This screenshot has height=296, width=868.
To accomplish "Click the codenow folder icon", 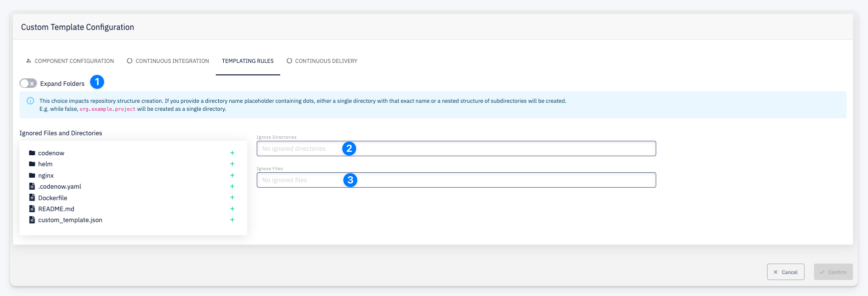I will click(32, 153).
